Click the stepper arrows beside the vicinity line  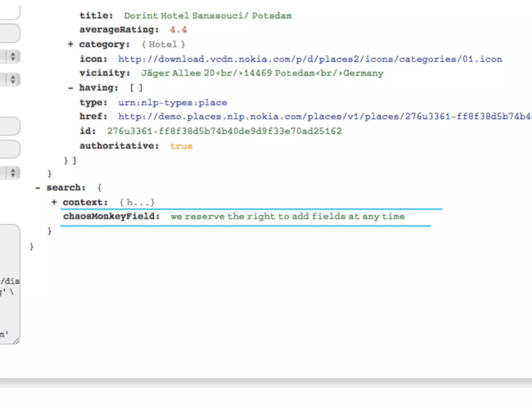tap(13, 79)
